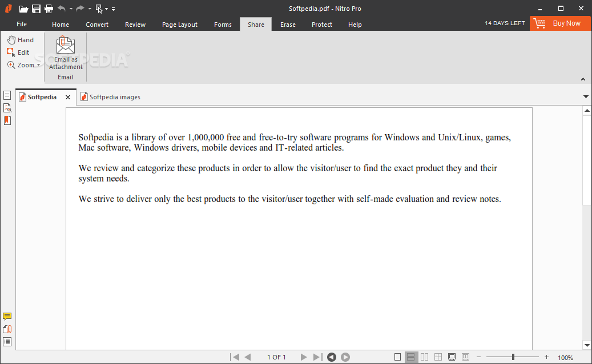Save the document with the floppy disk icon
The width and height of the screenshot is (592, 364).
[x=36, y=9]
